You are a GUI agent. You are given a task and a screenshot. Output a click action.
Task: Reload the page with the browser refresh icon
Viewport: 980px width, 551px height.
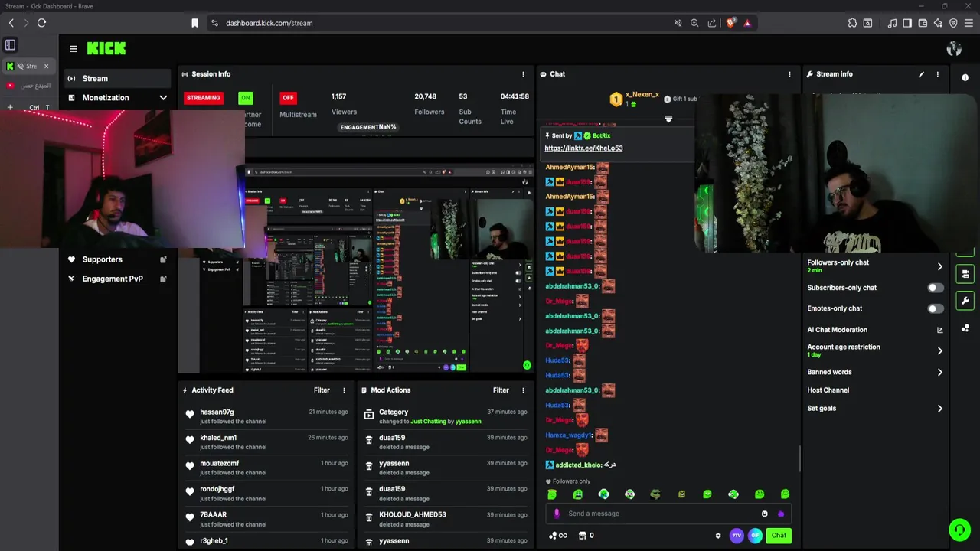coord(41,23)
